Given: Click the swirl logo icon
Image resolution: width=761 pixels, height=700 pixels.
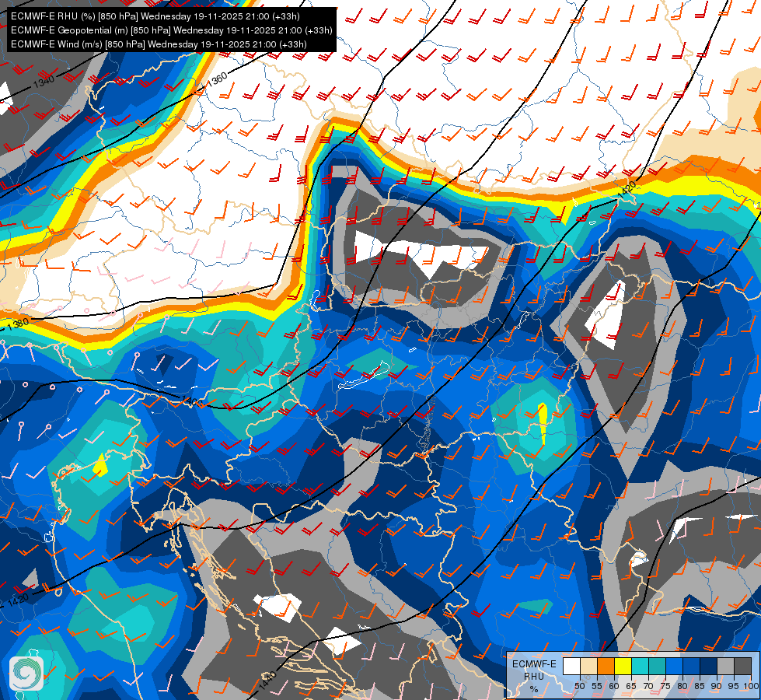Looking at the screenshot, I should click(x=26, y=674).
